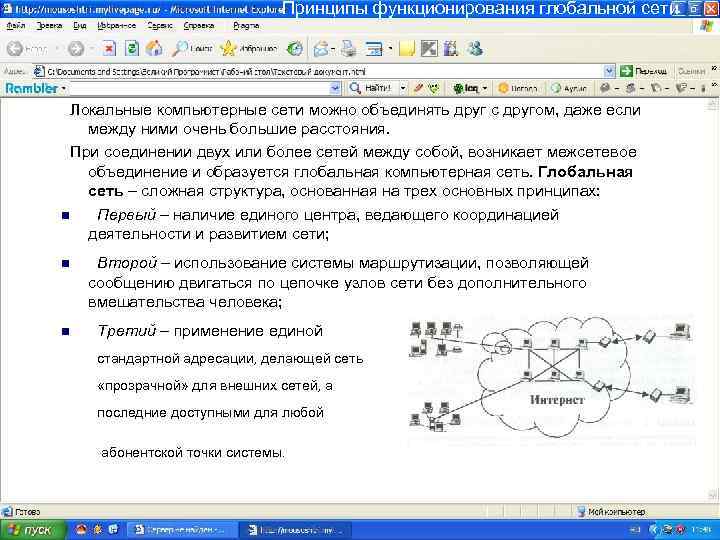The width and height of the screenshot is (720, 540).
Task: Open the Сервис menu
Action: tap(159, 26)
